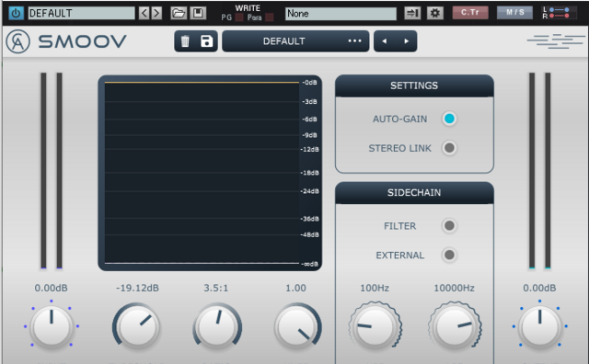Open the None automation parameter dropdown

point(341,14)
